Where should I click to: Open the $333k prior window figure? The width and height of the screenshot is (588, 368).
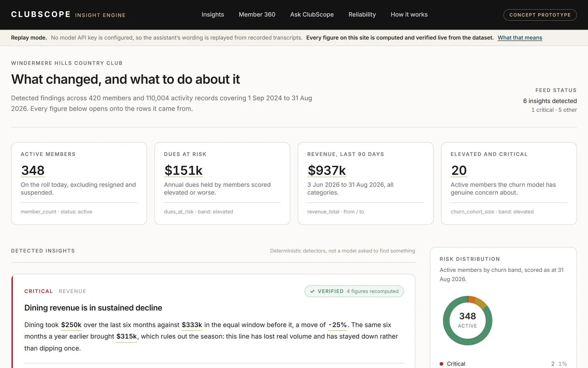pos(192,325)
